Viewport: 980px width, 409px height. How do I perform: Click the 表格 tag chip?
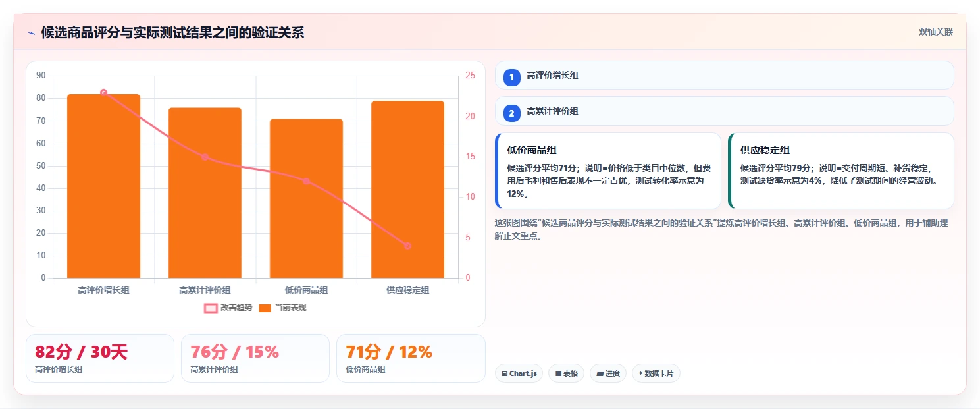[566, 373]
